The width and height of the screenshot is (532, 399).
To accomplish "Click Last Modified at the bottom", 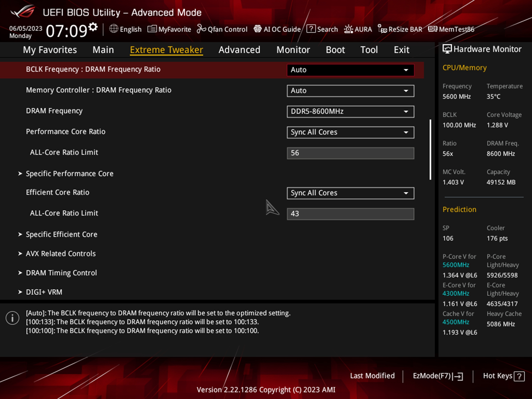I will (x=372, y=376).
